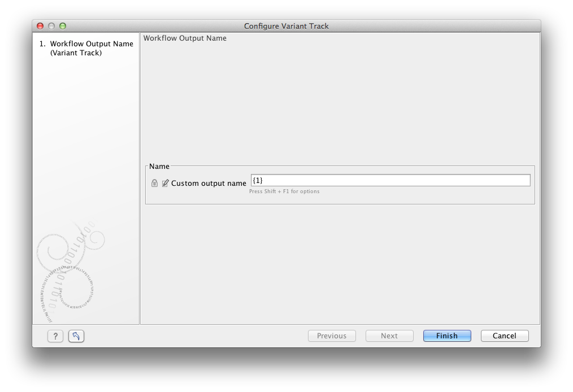This screenshot has width=573, height=392.
Task: Close the dialog with the red traffic light
Action: 39,25
